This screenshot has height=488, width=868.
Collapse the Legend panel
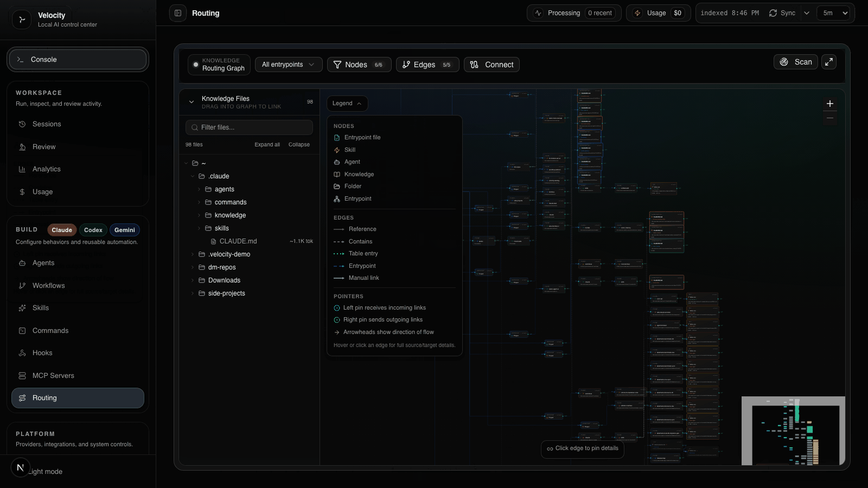[x=346, y=103]
